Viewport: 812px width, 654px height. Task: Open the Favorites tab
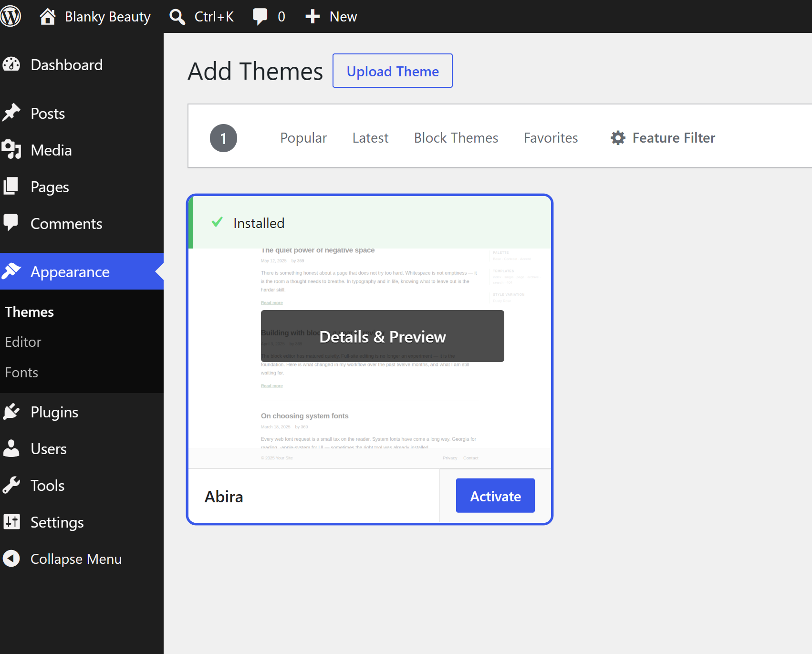pos(551,138)
